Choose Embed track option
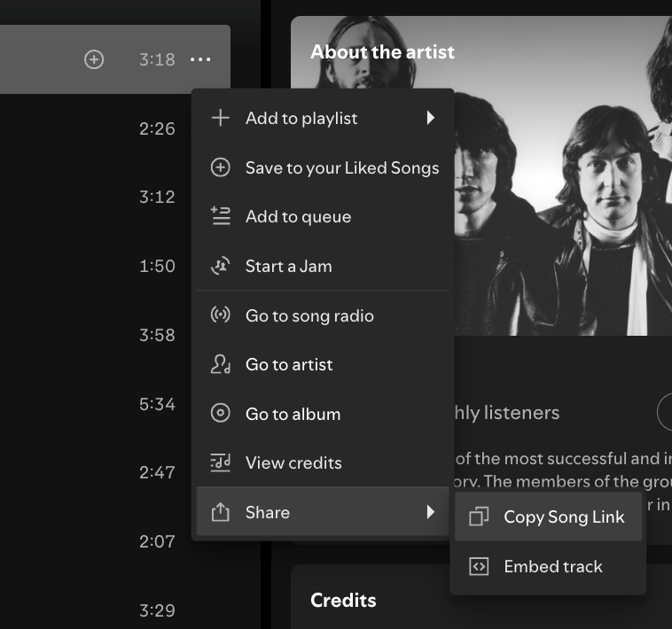The height and width of the screenshot is (629, 672). (552, 567)
